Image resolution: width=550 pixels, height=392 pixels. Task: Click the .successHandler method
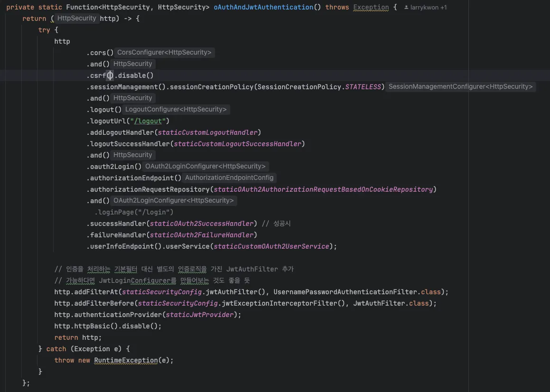pyautogui.click(x=116, y=224)
